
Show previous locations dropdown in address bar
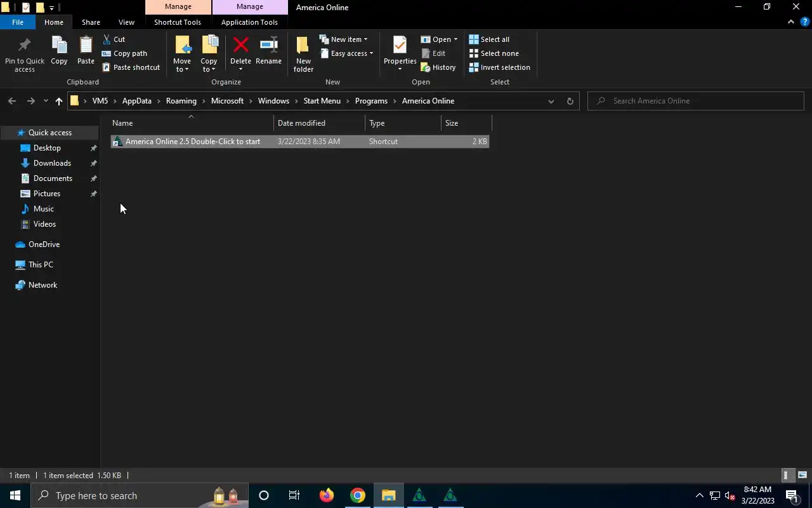click(x=551, y=101)
